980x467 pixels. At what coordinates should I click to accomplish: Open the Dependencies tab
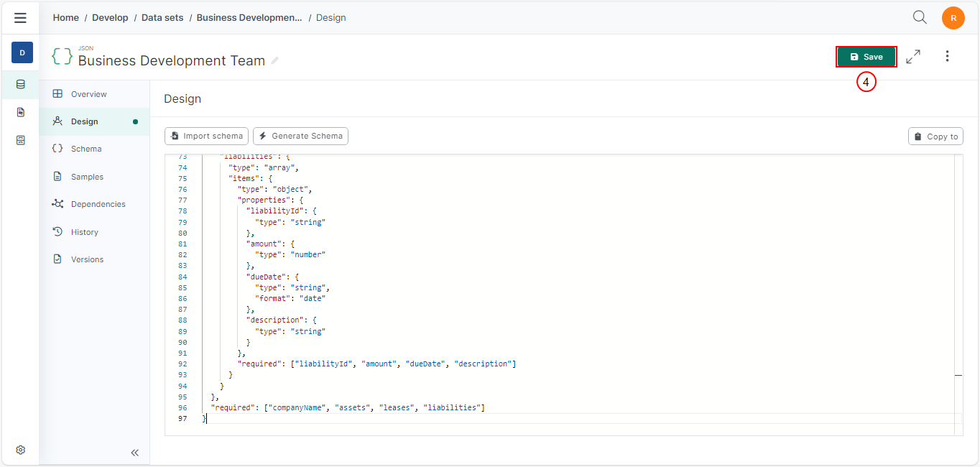94,204
